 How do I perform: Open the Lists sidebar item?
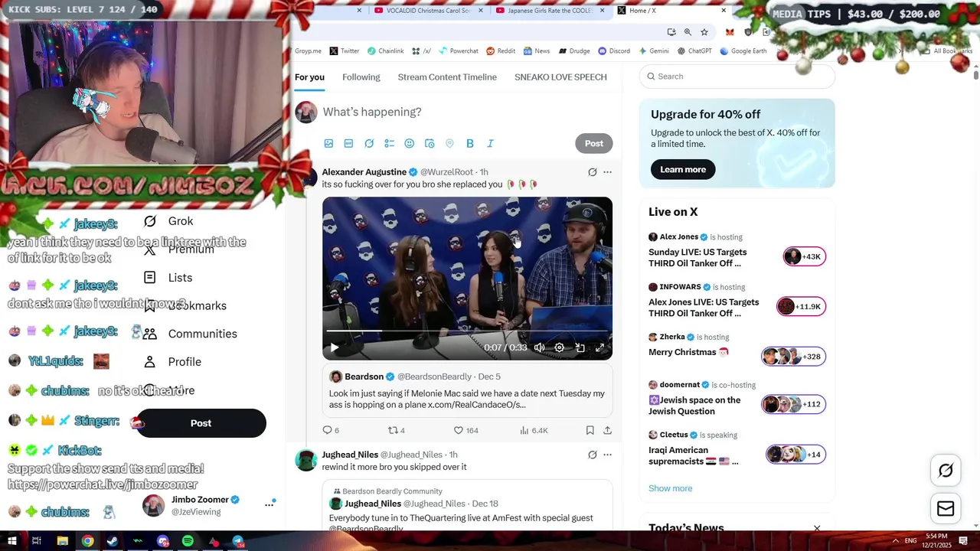pos(169,278)
